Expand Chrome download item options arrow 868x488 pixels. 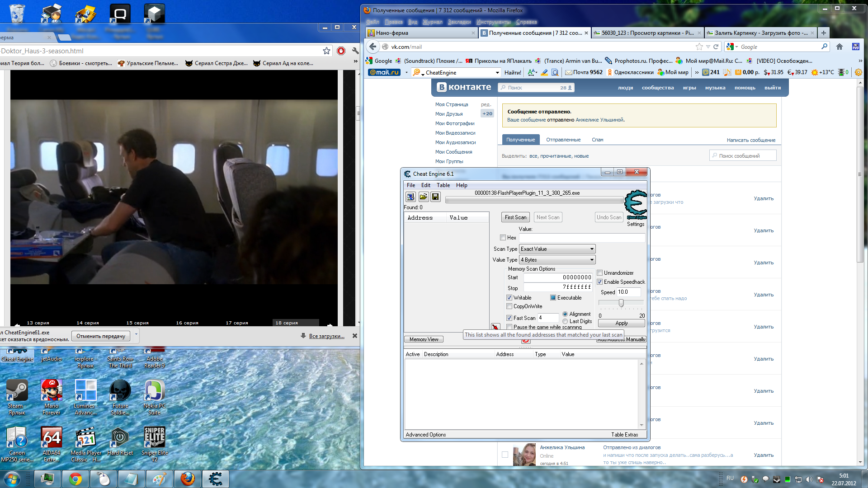pos(136,335)
